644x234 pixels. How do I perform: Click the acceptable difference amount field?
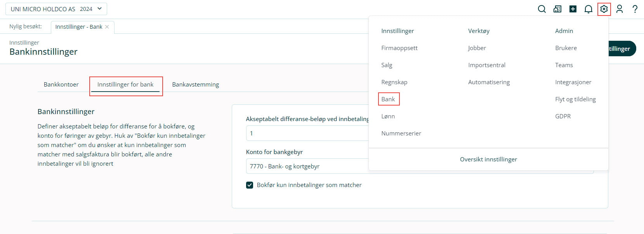coord(307,133)
